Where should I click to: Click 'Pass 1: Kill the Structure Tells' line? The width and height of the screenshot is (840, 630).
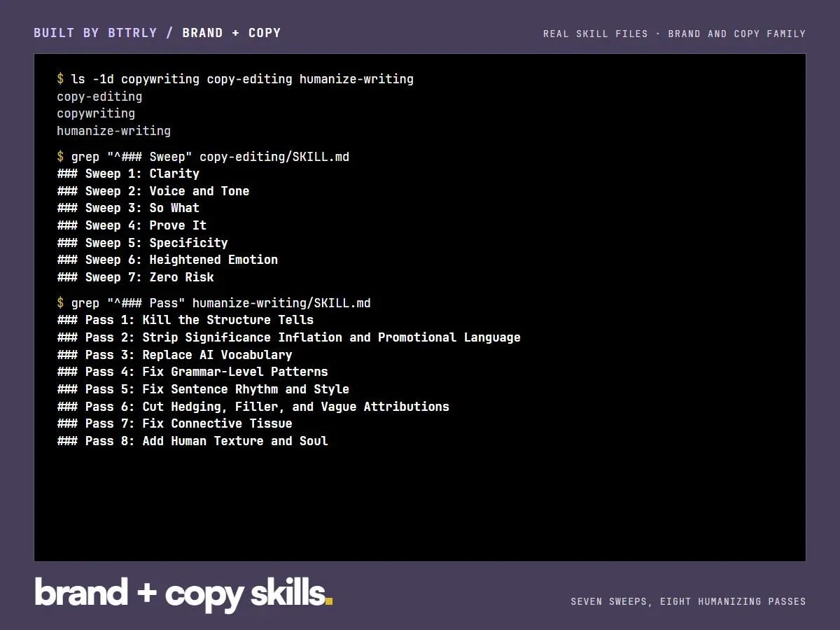[185, 320]
